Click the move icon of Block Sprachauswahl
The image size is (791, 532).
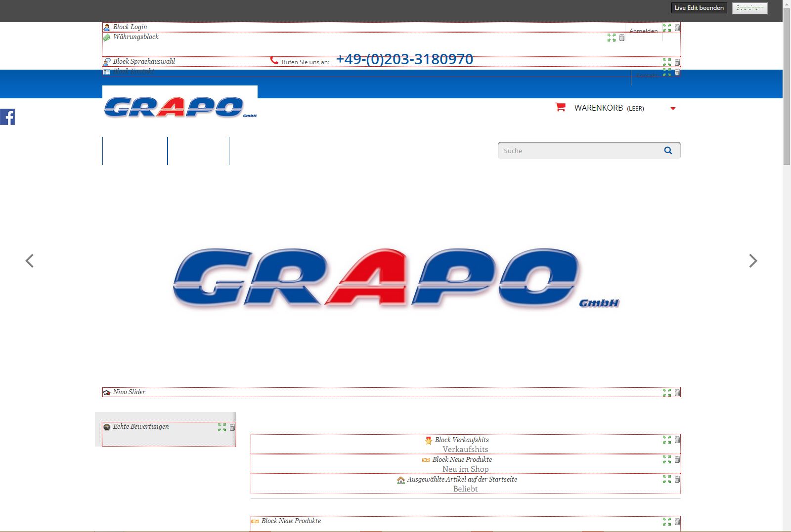[x=667, y=62]
